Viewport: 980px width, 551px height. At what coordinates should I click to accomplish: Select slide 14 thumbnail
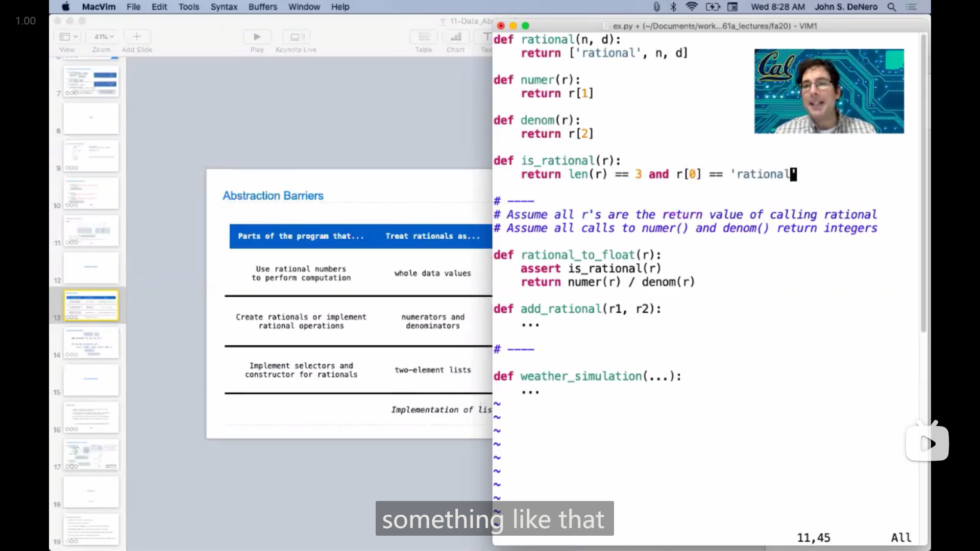pyautogui.click(x=91, y=343)
